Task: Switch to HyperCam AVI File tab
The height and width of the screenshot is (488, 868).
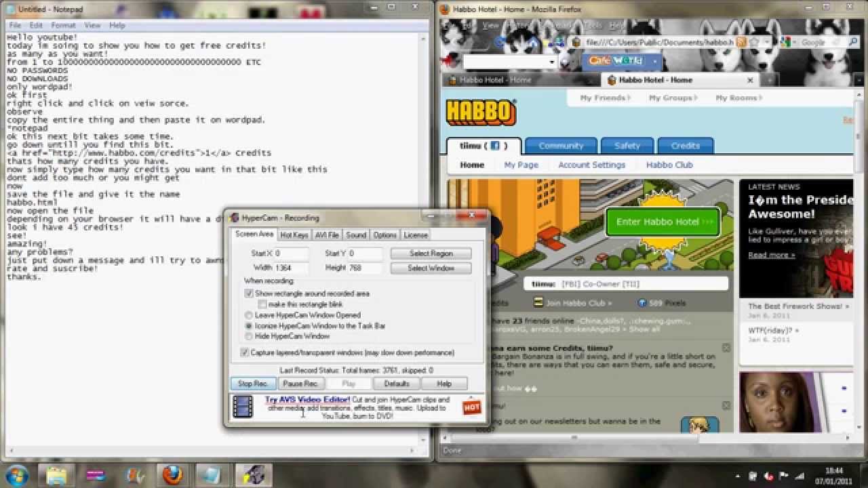Action: (x=327, y=235)
